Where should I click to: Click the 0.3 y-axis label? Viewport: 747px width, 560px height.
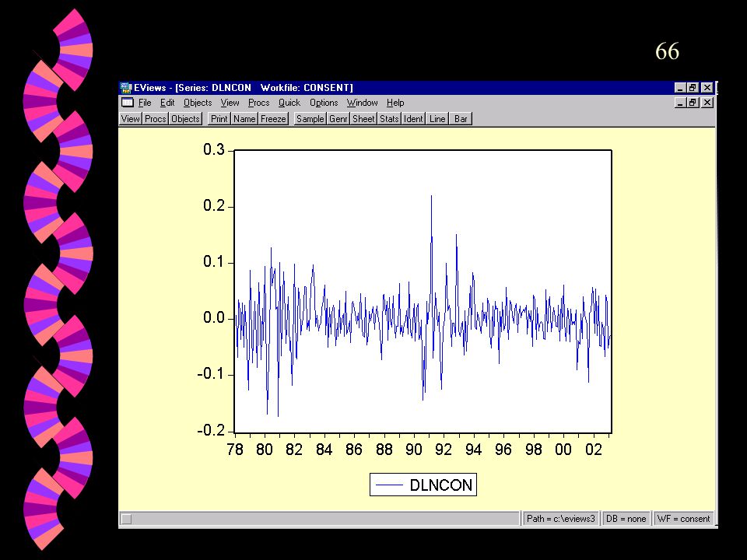(x=213, y=149)
